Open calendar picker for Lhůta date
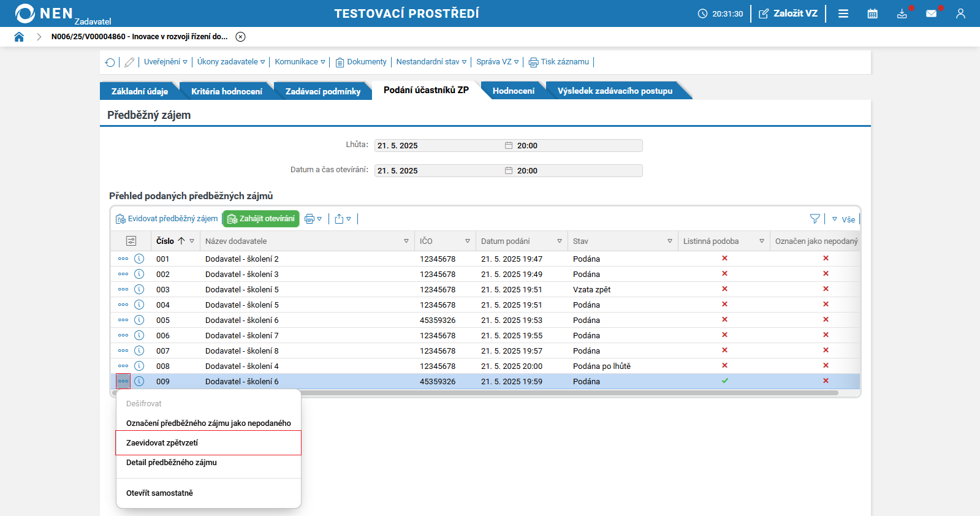This screenshot has height=516, width=980. pyautogui.click(x=509, y=145)
